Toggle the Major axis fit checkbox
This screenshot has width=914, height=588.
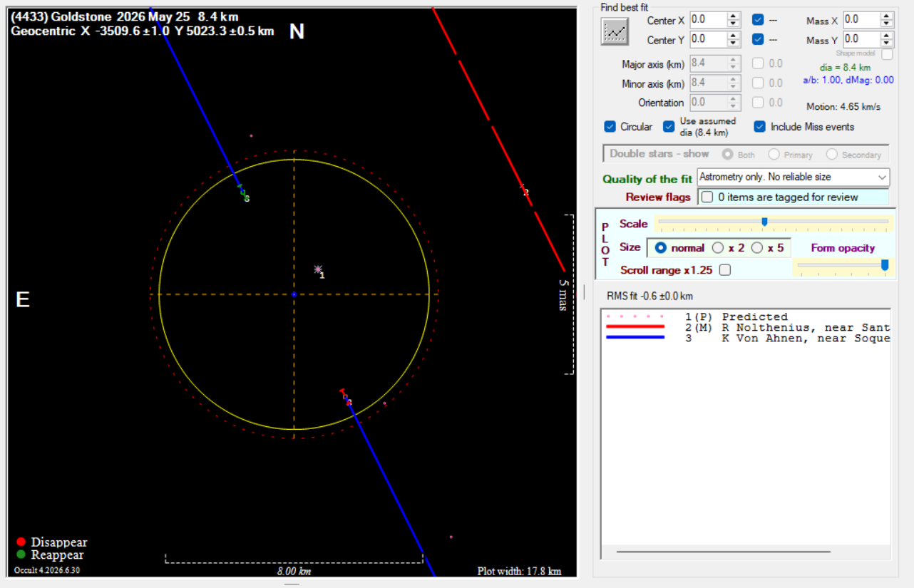click(x=758, y=64)
